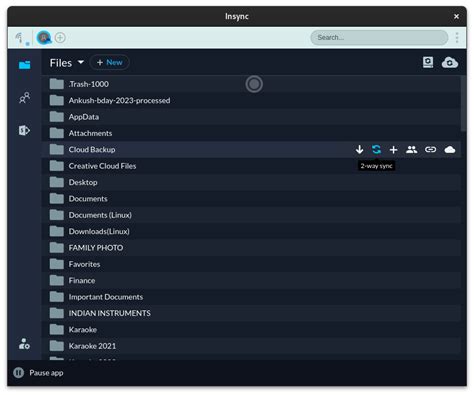The height and width of the screenshot is (395, 474).
Task: Open the SharePoint sidebar icon
Action: (x=24, y=130)
